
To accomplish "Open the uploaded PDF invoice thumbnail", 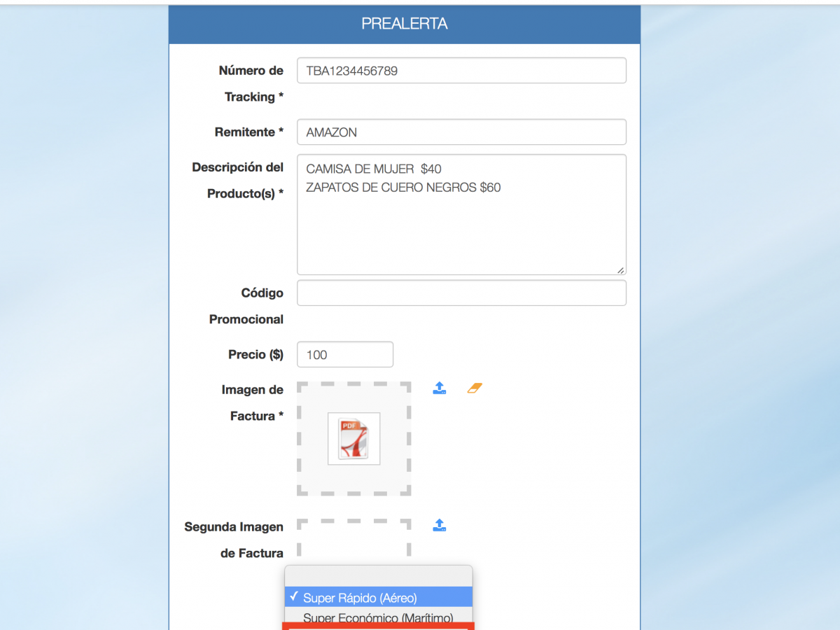I will pyautogui.click(x=353, y=439).
